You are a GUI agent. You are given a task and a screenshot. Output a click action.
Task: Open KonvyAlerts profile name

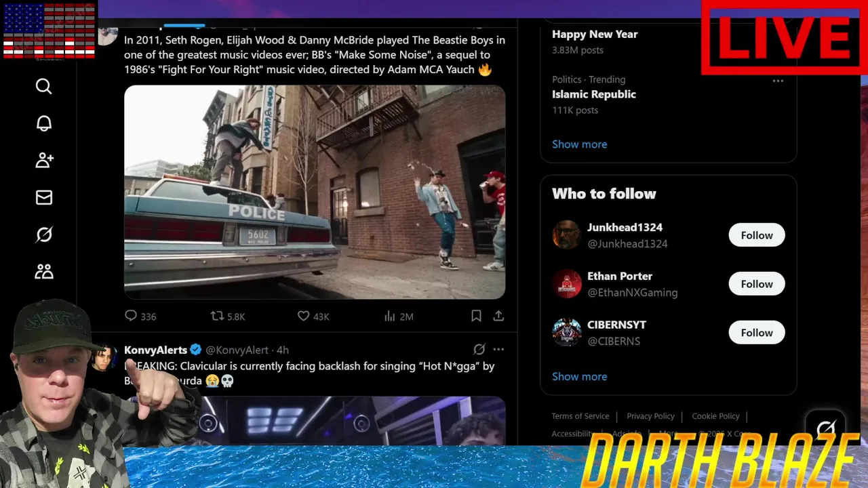click(x=155, y=350)
